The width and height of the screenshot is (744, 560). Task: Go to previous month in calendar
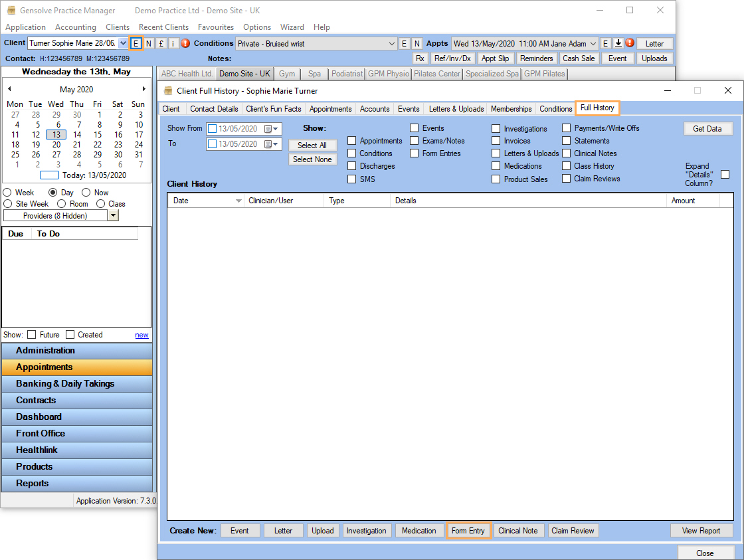click(9, 89)
